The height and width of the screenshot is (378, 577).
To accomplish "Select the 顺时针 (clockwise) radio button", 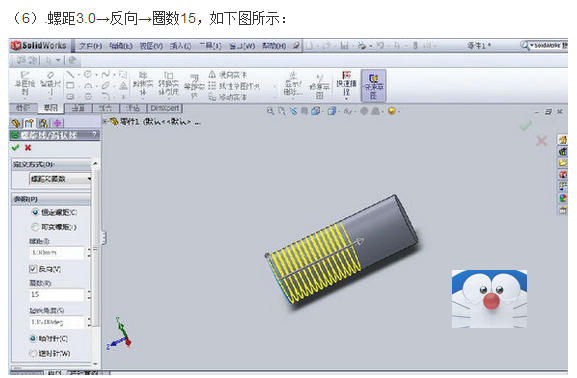I will coord(33,339).
